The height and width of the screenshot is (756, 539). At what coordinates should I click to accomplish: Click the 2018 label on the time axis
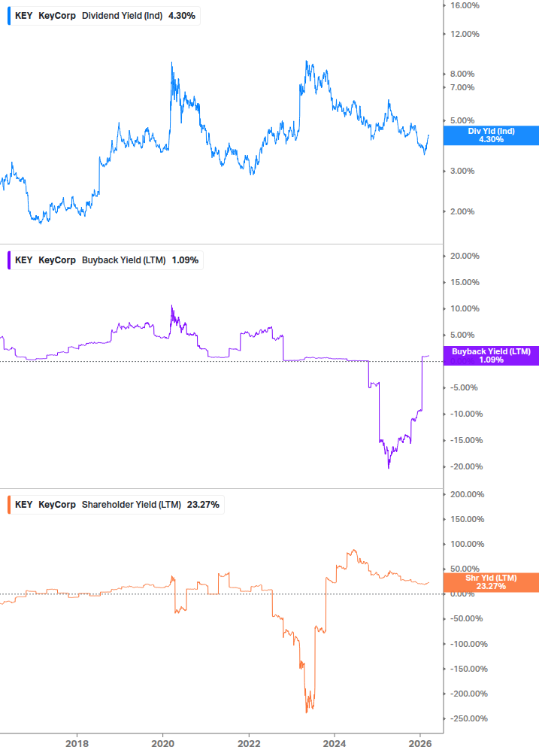click(77, 743)
